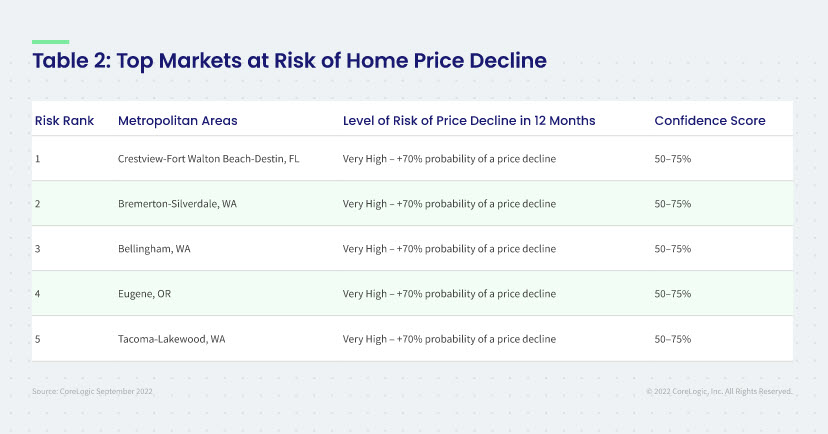Image resolution: width=828 pixels, height=434 pixels.
Task: Click the risk level text for Eugene
Action: click(449, 294)
